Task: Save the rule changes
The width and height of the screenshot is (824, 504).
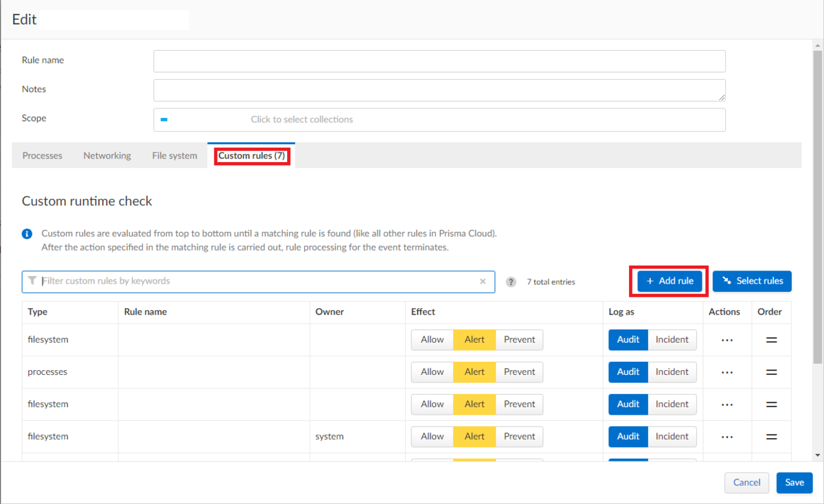Action: pos(794,483)
